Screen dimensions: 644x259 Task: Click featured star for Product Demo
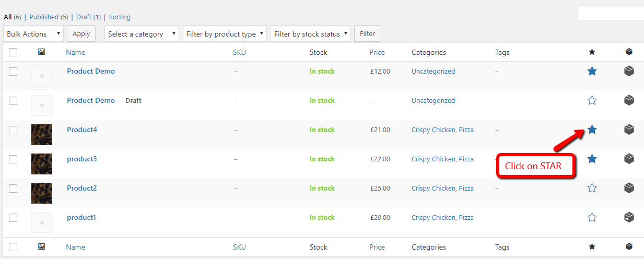point(592,72)
